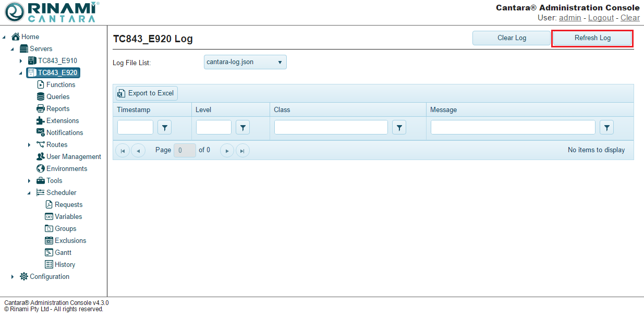Go to the next page arrow
This screenshot has width=644, height=318.
click(x=227, y=151)
